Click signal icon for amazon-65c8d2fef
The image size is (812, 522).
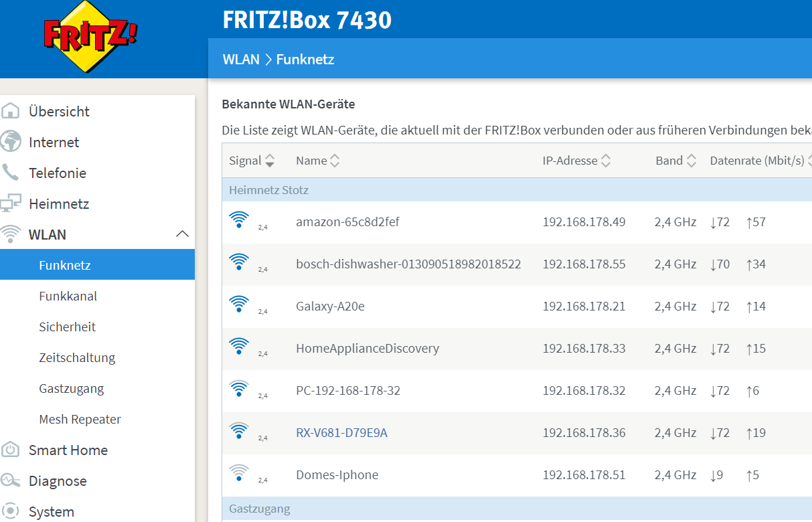[x=239, y=221]
